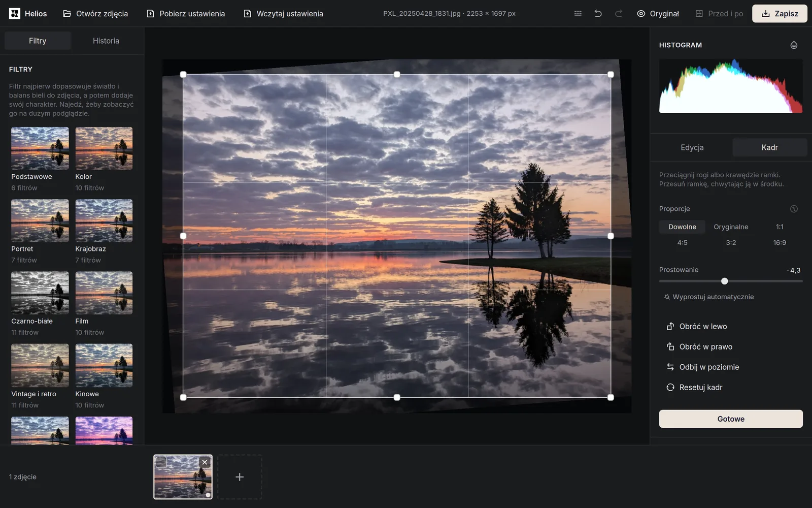Choose the 4:5 aspect ratio
Viewport: 812px width, 508px height.
(682, 243)
